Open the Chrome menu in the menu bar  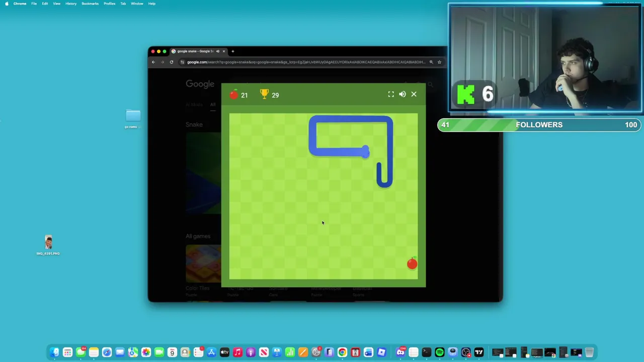pyautogui.click(x=20, y=4)
